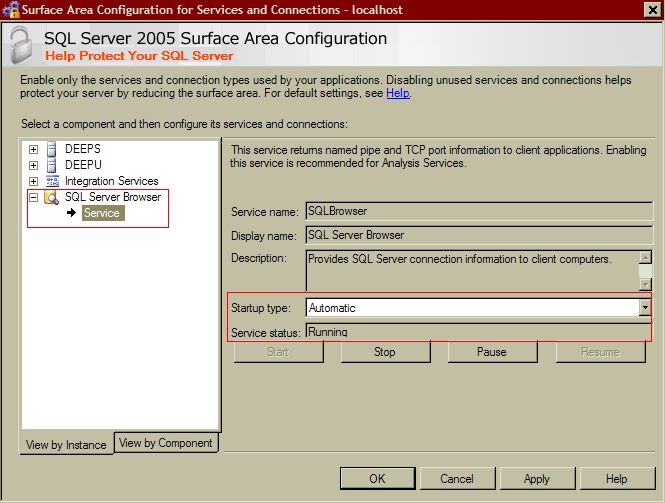Switch to View by Component tab
This screenshot has height=503, width=665.
coord(166,443)
